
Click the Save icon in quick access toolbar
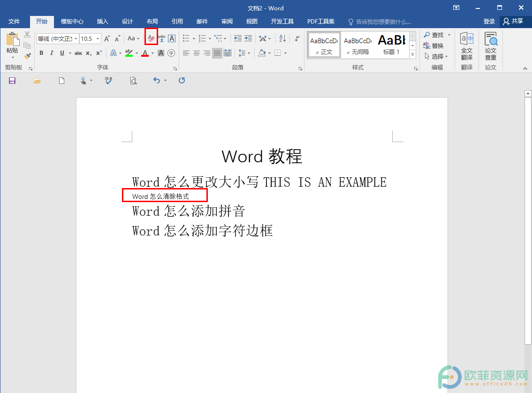click(12, 81)
